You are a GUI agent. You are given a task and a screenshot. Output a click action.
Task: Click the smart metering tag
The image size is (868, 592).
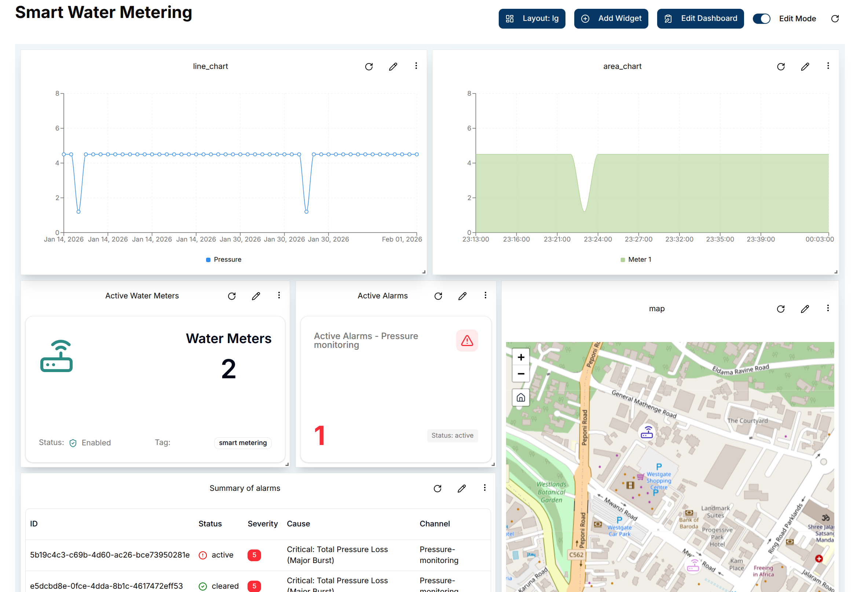coord(243,443)
